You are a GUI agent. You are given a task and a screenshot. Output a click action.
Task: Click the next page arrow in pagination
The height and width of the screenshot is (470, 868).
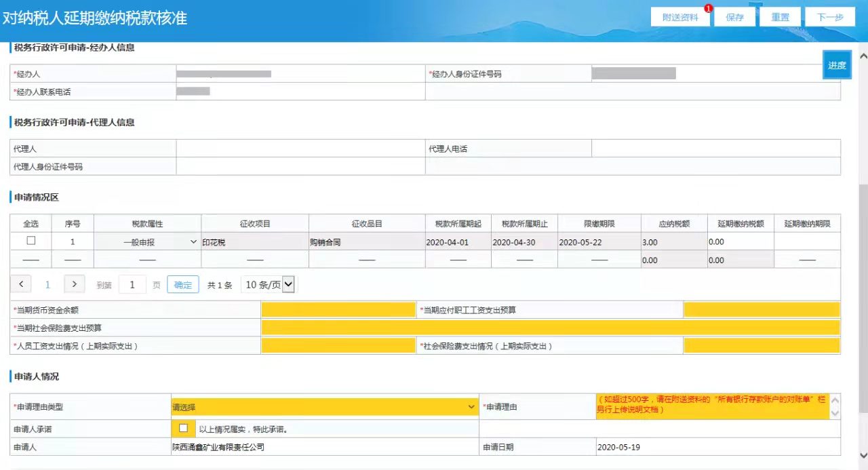point(73,283)
